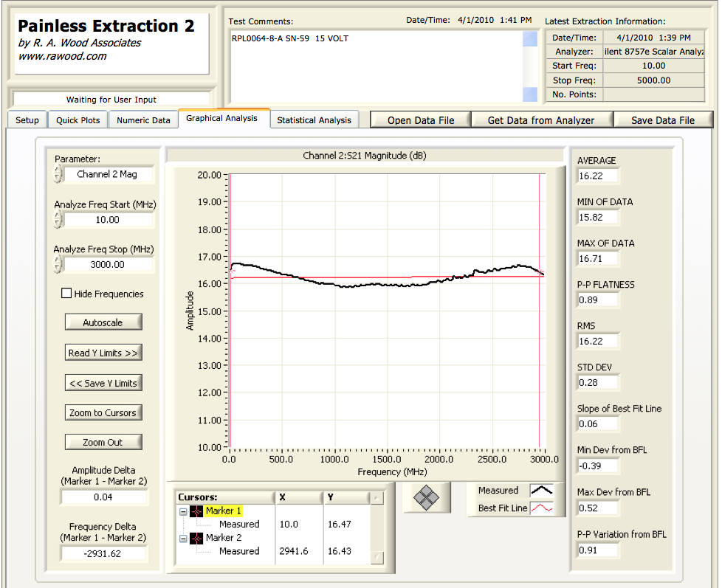The height and width of the screenshot is (588, 722).
Task: Click the MAX OF DATA value 16.71
Action: (x=598, y=258)
